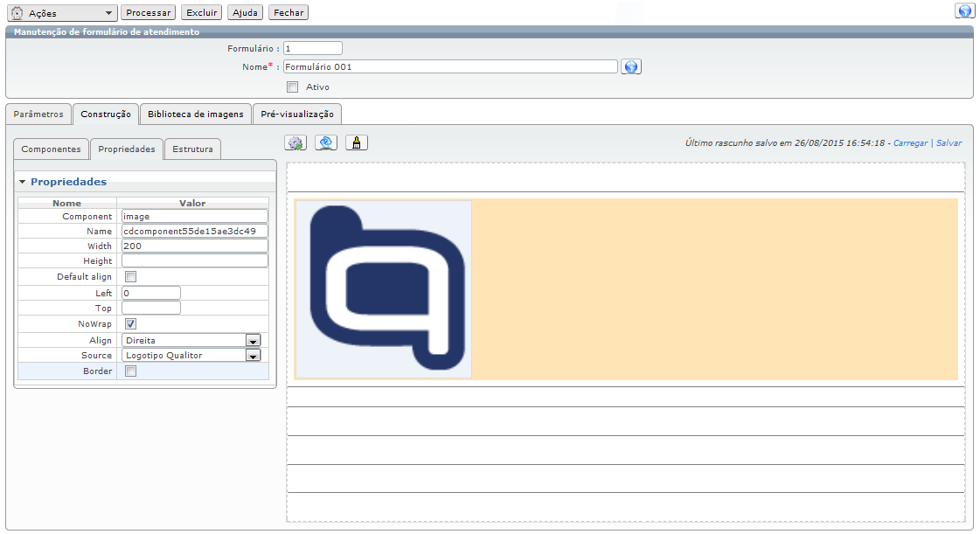Click the Formulário number field
Viewport: 980px width, 534px height.
click(312, 48)
